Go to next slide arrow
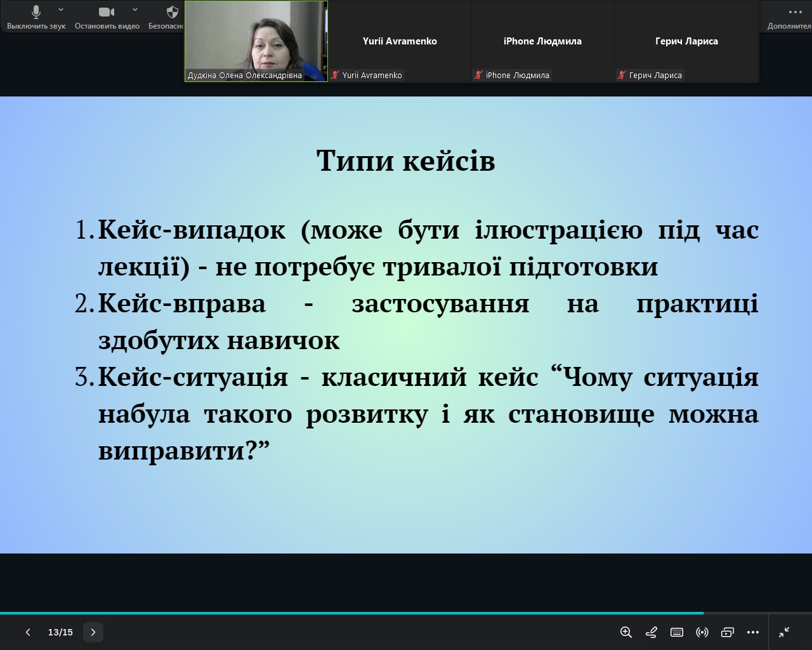The image size is (812, 650). tap(93, 632)
